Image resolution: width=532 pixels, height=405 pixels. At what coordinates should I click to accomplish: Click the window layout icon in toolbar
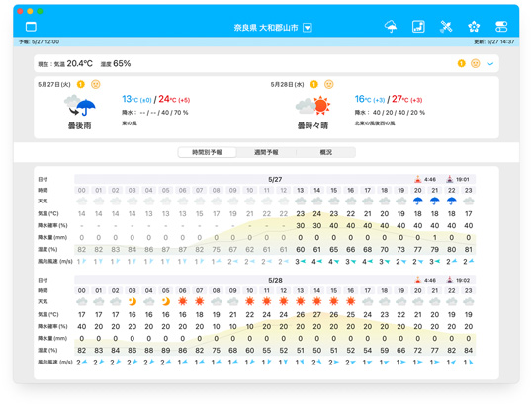[31, 27]
